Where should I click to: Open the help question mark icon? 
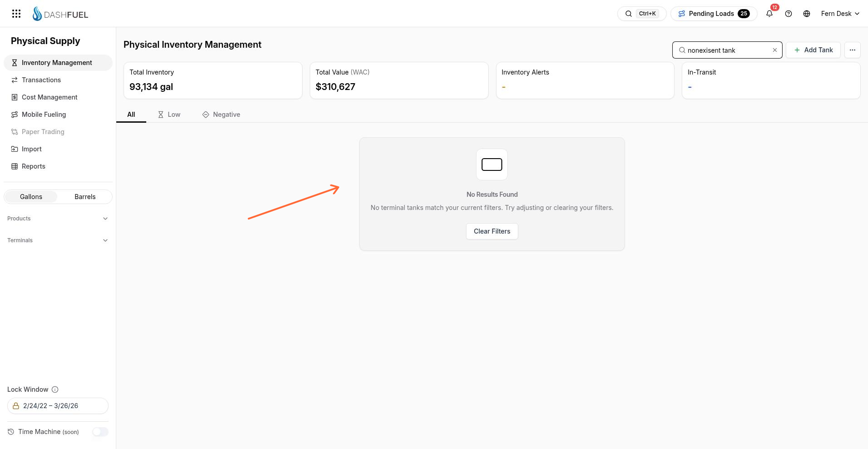click(789, 14)
